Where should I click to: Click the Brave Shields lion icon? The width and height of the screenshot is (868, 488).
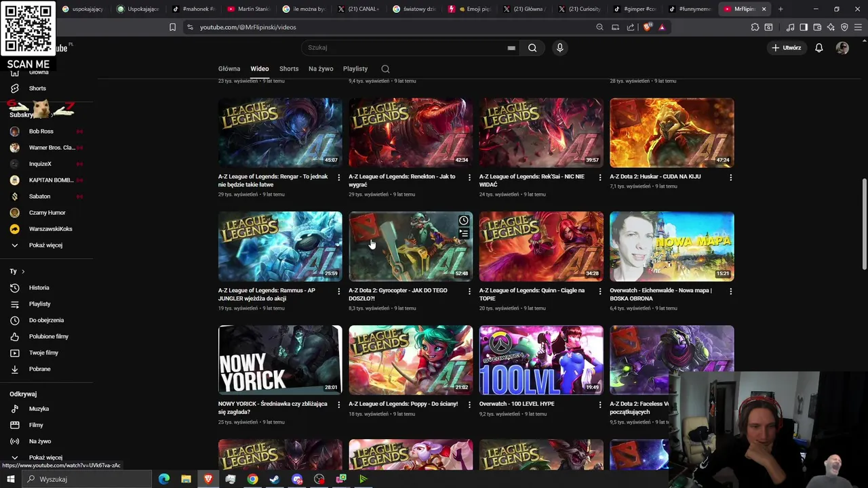(647, 27)
